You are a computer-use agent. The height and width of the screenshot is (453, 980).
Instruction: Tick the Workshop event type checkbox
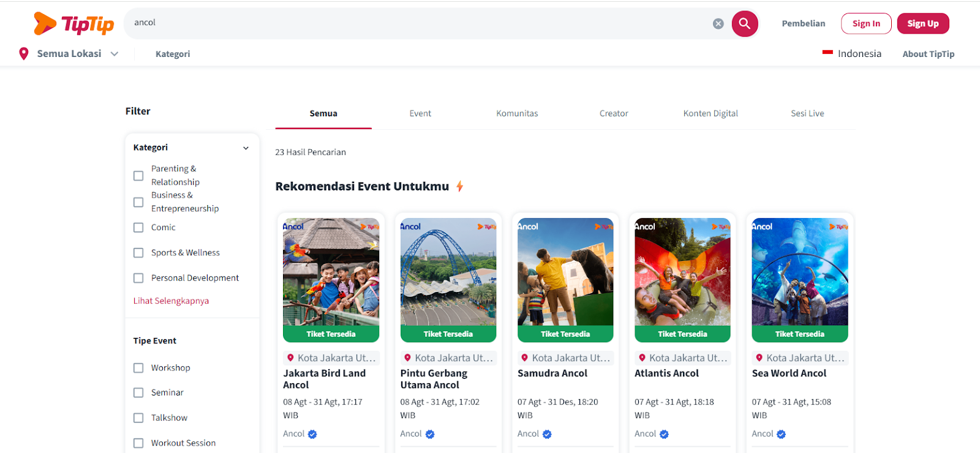point(138,368)
